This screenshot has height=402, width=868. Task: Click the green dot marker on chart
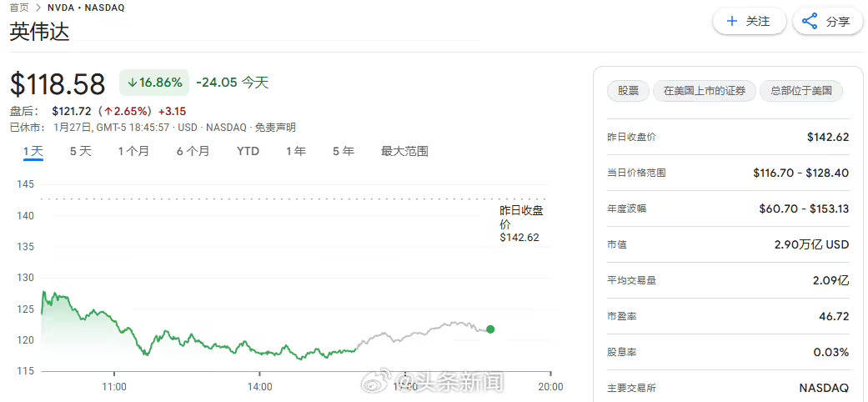(x=490, y=329)
